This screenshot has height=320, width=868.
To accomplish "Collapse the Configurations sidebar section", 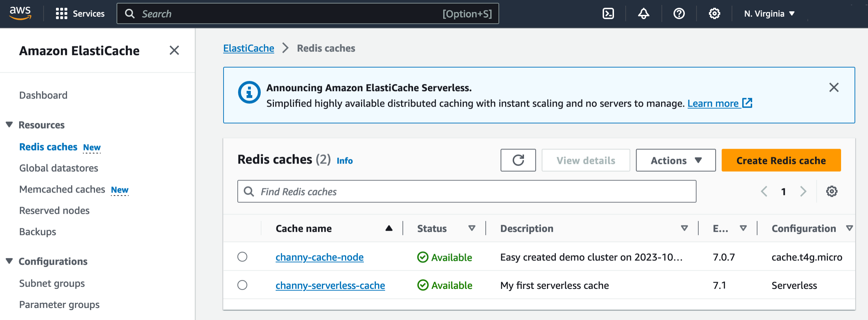I will 10,261.
